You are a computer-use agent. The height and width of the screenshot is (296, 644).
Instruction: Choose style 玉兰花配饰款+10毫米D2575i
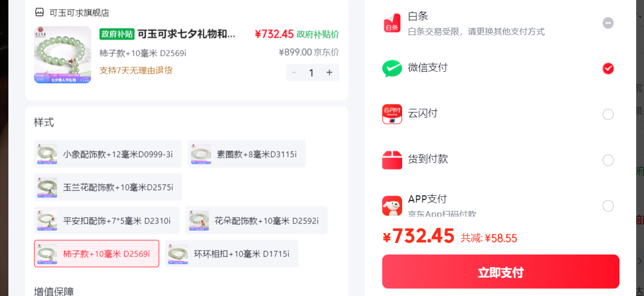pos(108,187)
